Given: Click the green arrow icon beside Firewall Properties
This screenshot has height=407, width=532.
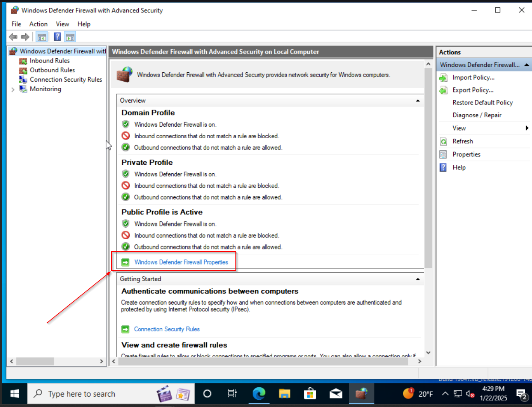Looking at the screenshot, I should (125, 262).
